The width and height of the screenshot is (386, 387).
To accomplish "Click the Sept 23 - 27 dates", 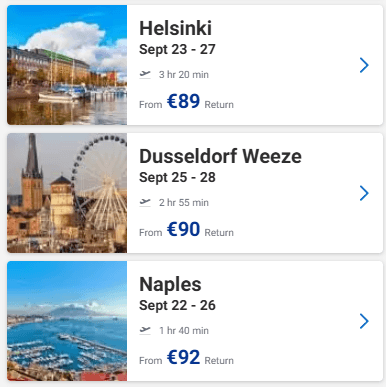I will click(177, 49).
